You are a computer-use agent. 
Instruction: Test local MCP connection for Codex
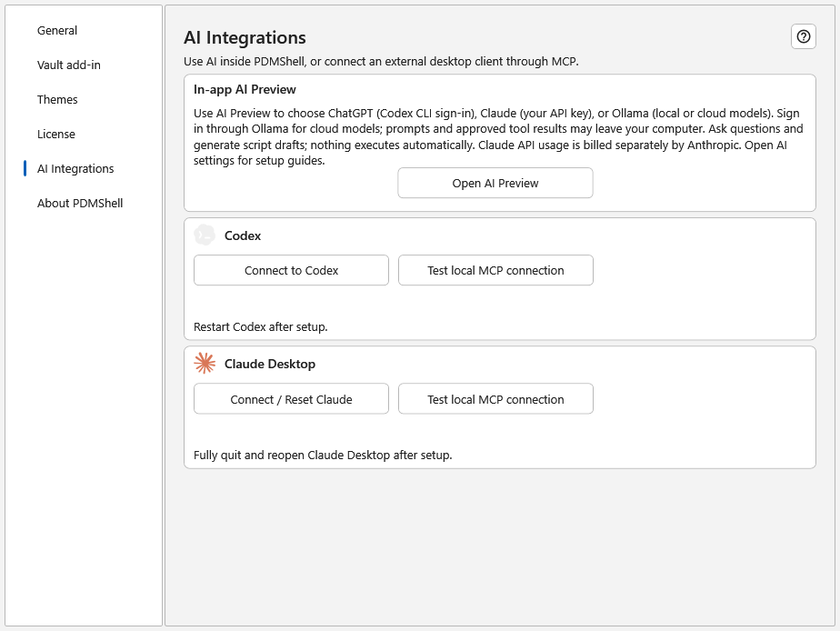pos(495,271)
